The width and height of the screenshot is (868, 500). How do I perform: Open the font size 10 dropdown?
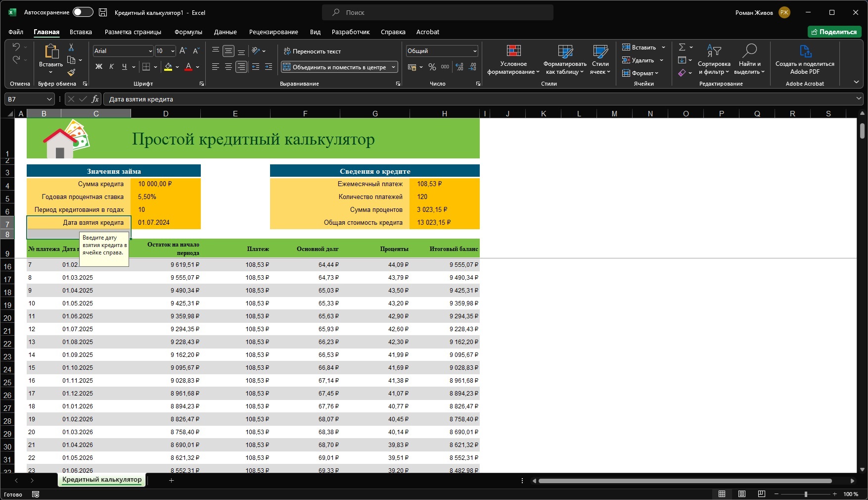point(173,51)
